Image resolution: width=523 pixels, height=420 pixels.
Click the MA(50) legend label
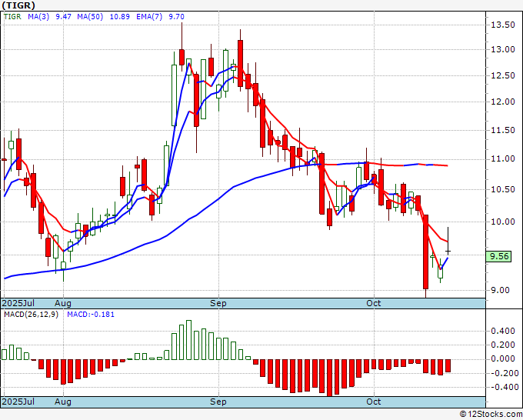90,16
